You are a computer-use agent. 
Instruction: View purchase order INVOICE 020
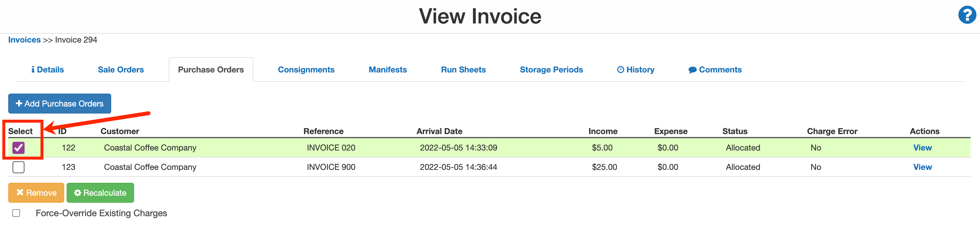(923, 148)
